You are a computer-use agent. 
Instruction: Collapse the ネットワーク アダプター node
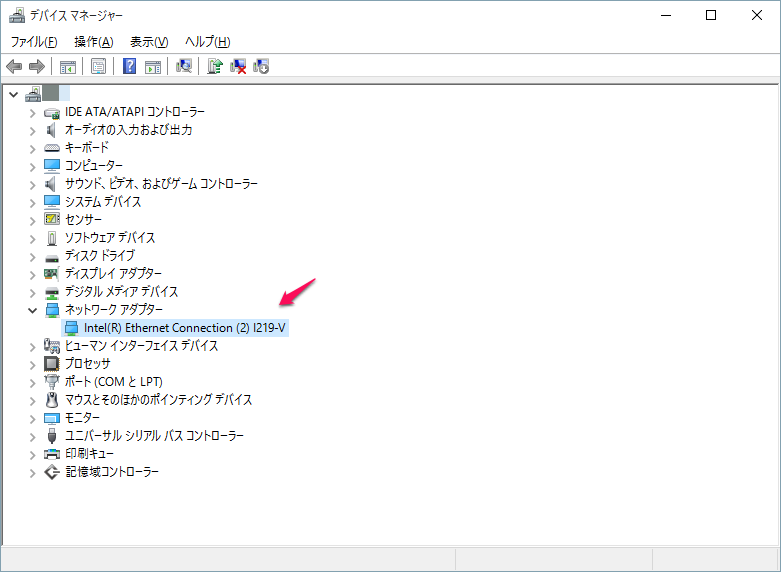[x=32, y=310]
